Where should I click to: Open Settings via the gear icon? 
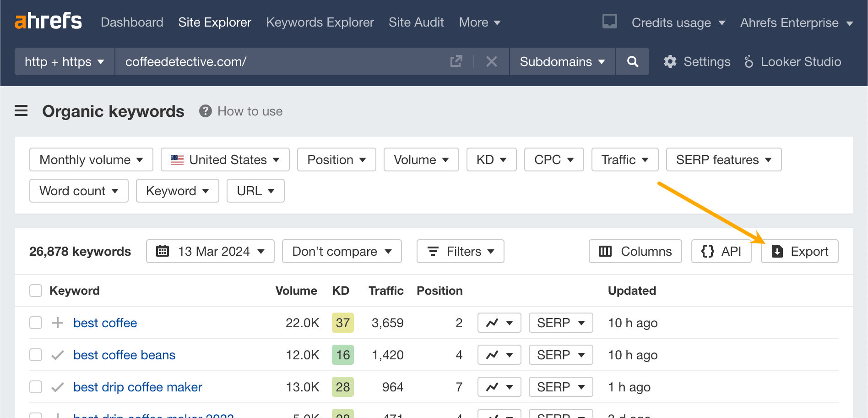[670, 61]
